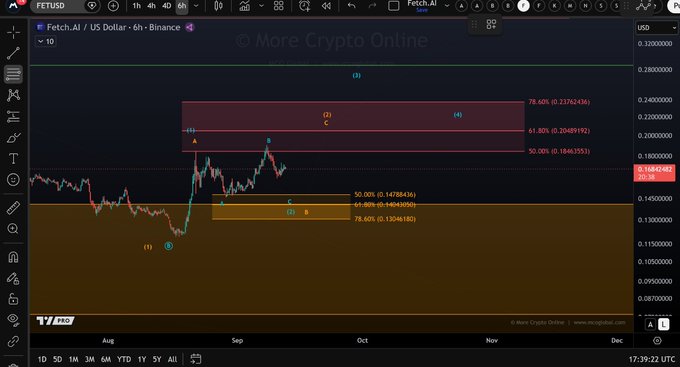Image resolution: width=680 pixels, height=367 pixels.
Task: Select the 6h timeframe
Action: [182, 6]
